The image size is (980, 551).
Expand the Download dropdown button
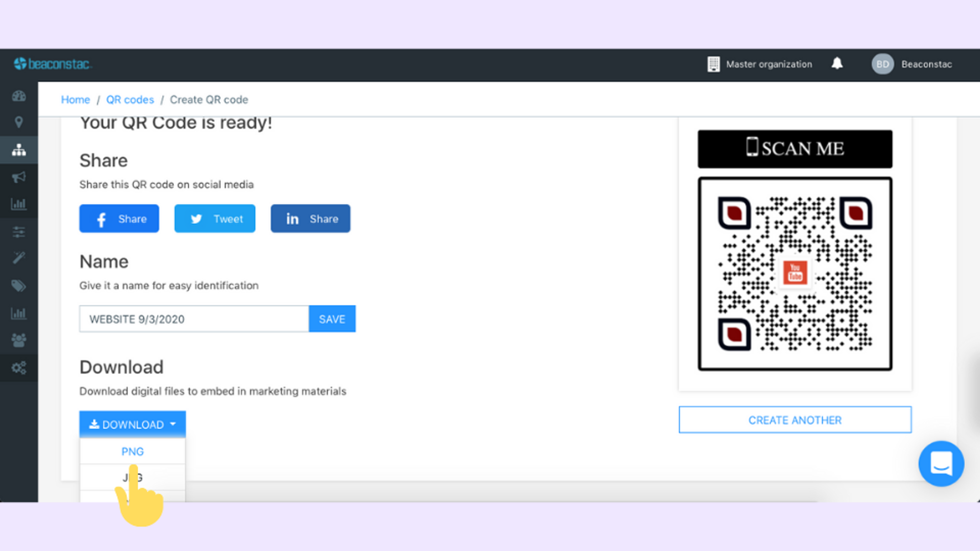(132, 424)
